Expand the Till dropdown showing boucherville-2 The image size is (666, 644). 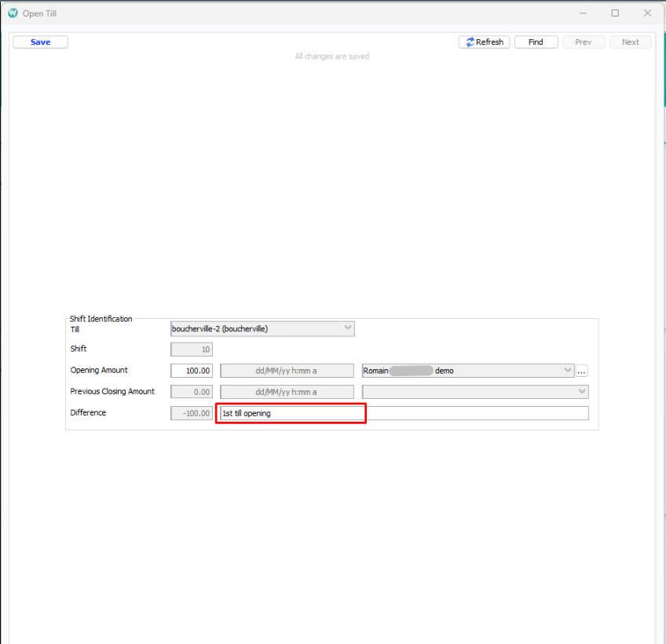pyautogui.click(x=348, y=329)
